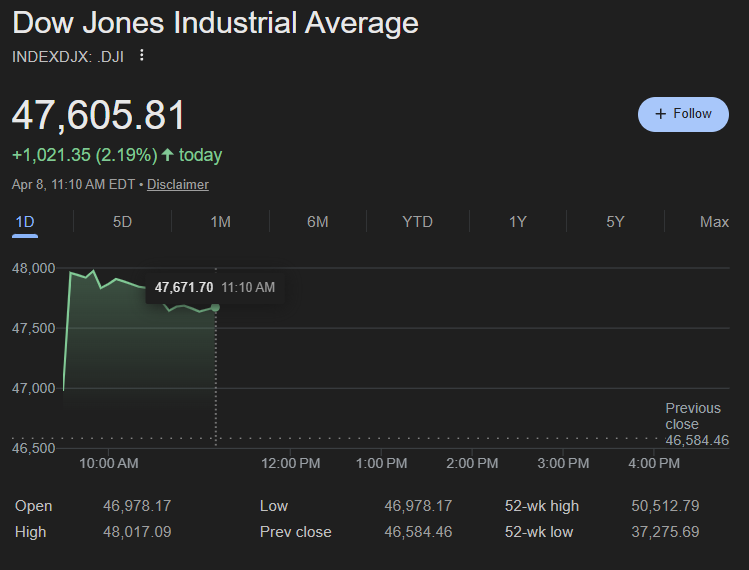Open the three-dot more options menu

click(141, 55)
